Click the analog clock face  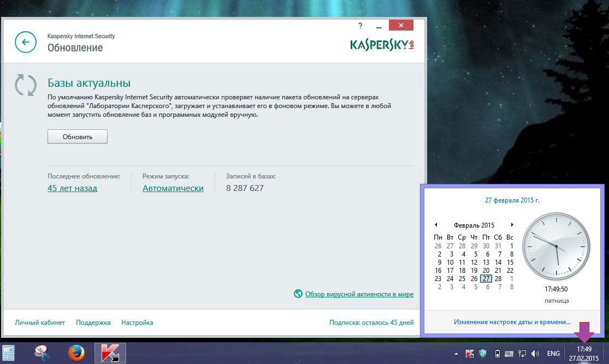pos(556,247)
